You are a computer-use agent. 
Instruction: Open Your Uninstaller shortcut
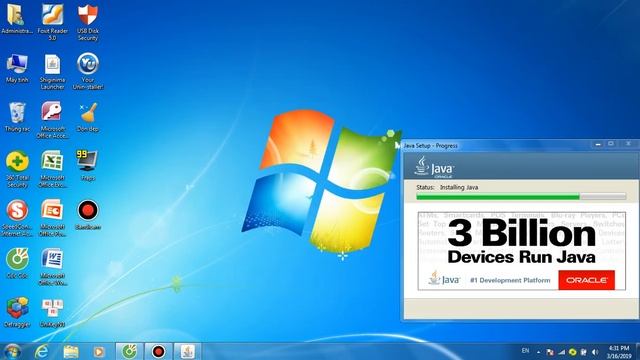[88, 71]
